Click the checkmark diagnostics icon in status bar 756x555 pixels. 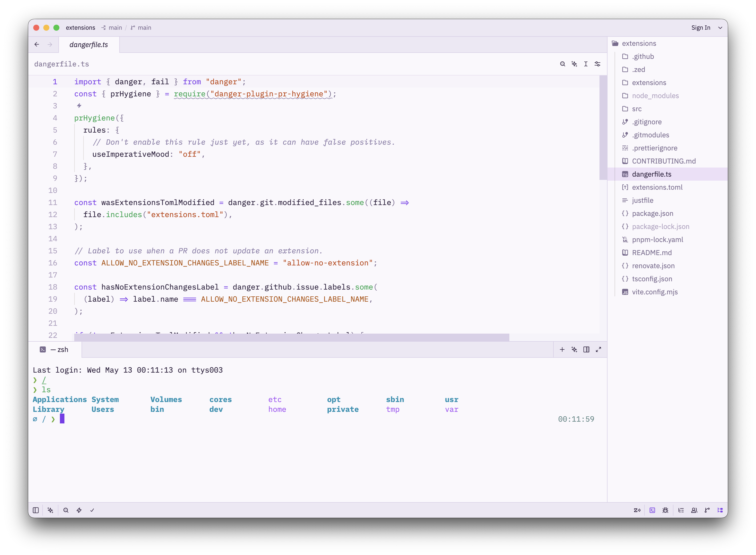tap(92, 510)
